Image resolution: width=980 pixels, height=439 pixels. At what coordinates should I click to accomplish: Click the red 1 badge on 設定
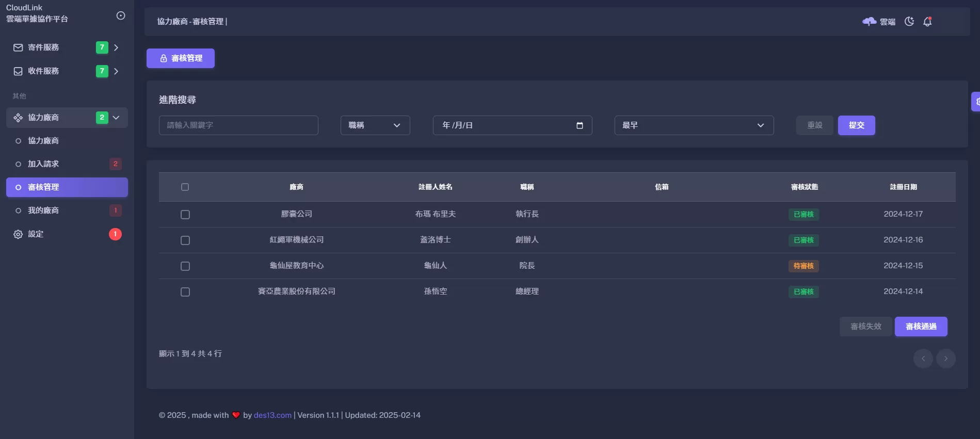(115, 234)
